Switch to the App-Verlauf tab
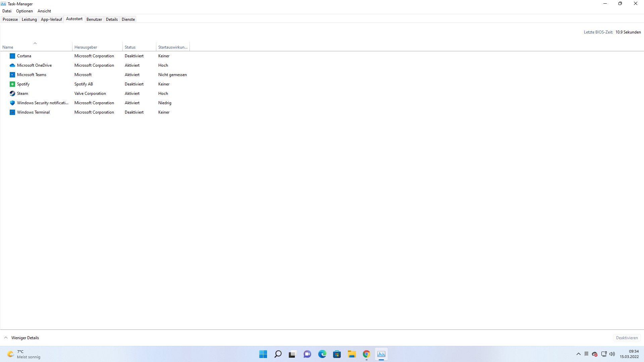This screenshot has height=362, width=644. (x=51, y=19)
